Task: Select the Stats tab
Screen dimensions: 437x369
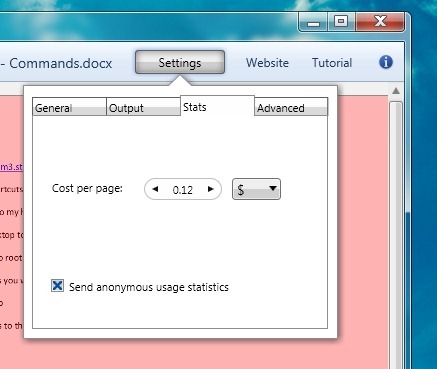Action: (x=217, y=107)
